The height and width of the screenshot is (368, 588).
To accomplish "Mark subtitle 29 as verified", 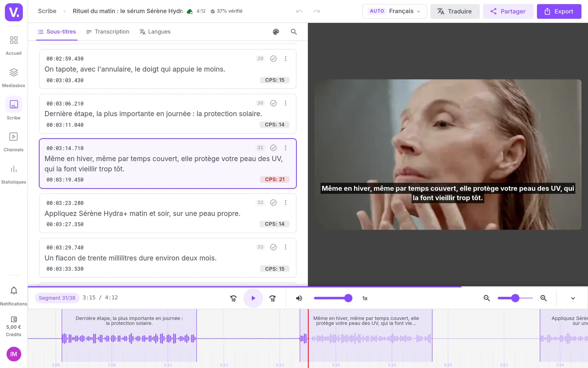I will (273, 59).
